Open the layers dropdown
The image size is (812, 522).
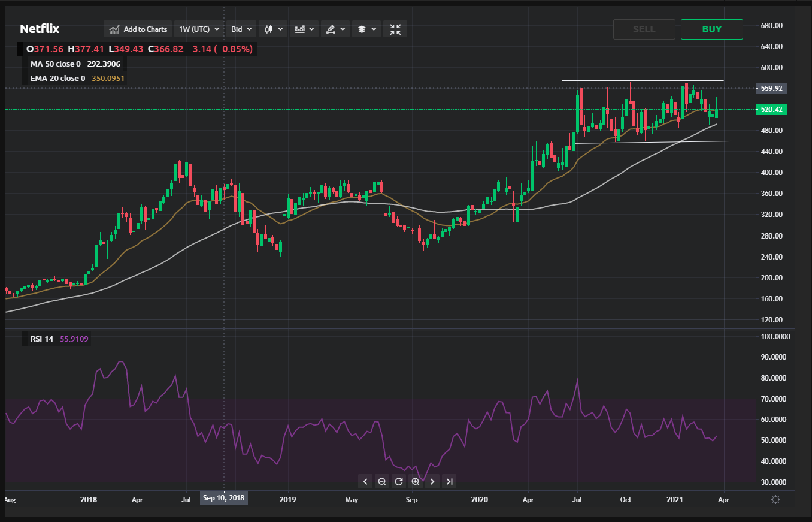pos(366,29)
